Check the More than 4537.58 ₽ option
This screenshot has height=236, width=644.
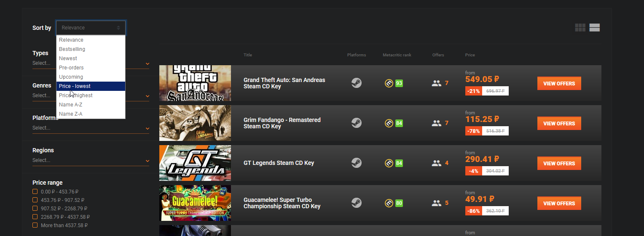click(x=35, y=225)
